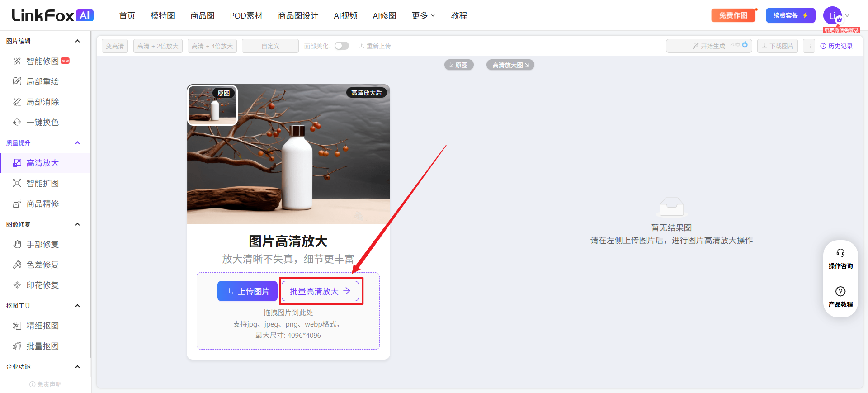Image resolution: width=868 pixels, height=393 pixels.
Task: Click the 手部修复 hand icon
Action: coord(17,244)
